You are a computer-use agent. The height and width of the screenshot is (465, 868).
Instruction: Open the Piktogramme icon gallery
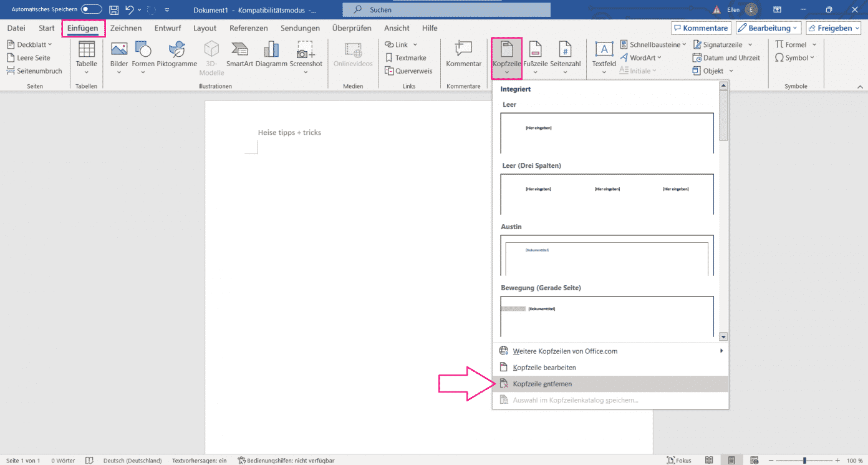click(x=176, y=54)
